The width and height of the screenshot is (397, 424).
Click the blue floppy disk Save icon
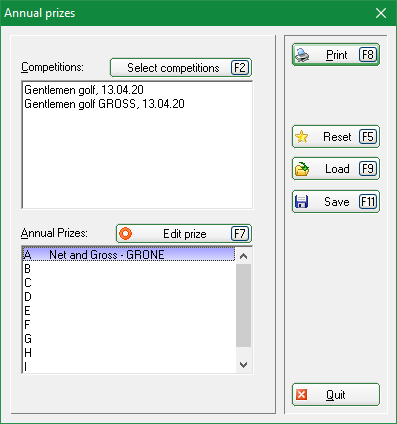click(302, 202)
